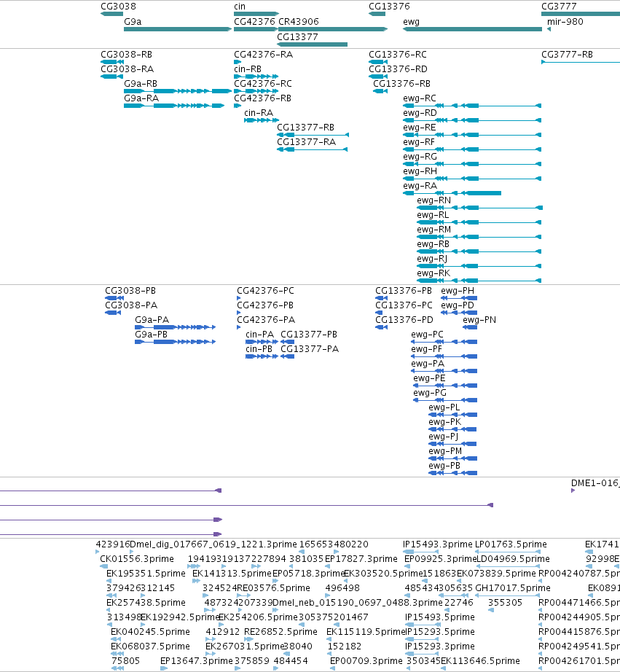620x672 pixels.
Task: Select transcript cin-RA
Action: (259, 113)
